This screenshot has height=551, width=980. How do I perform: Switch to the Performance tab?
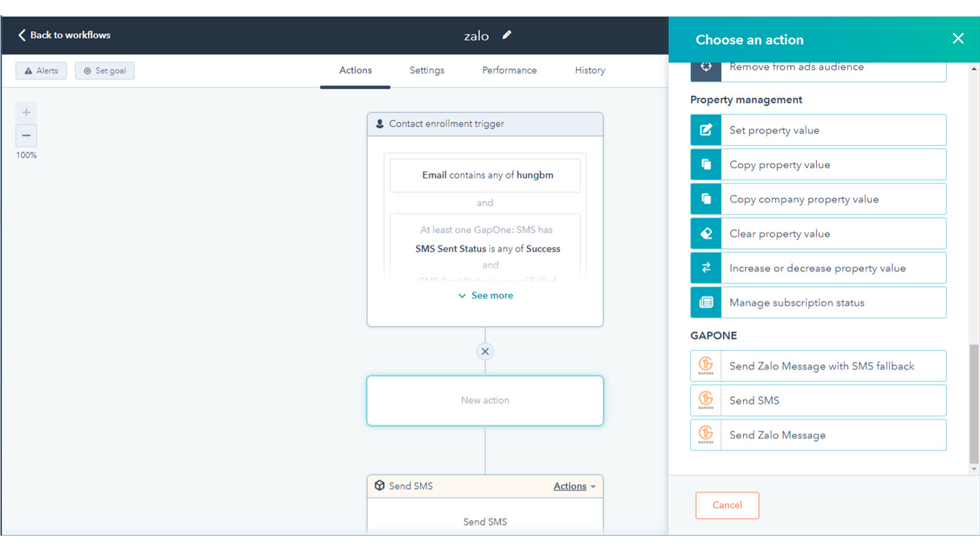pyautogui.click(x=509, y=70)
